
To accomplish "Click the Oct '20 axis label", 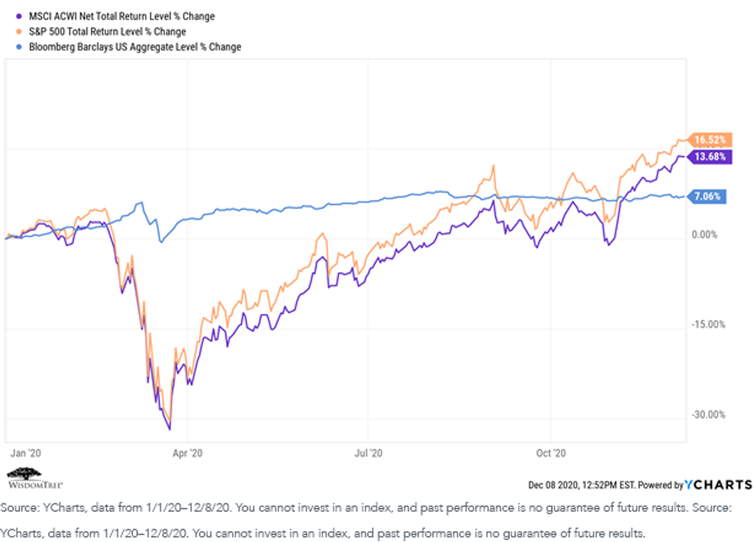I will 551,453.
